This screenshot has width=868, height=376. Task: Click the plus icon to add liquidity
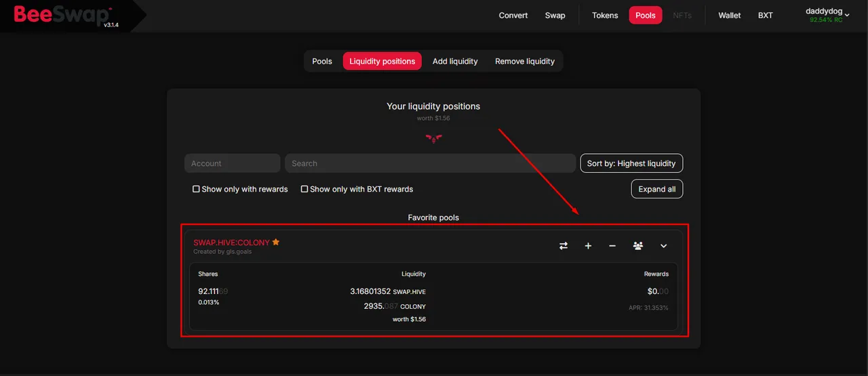point(588,246)
